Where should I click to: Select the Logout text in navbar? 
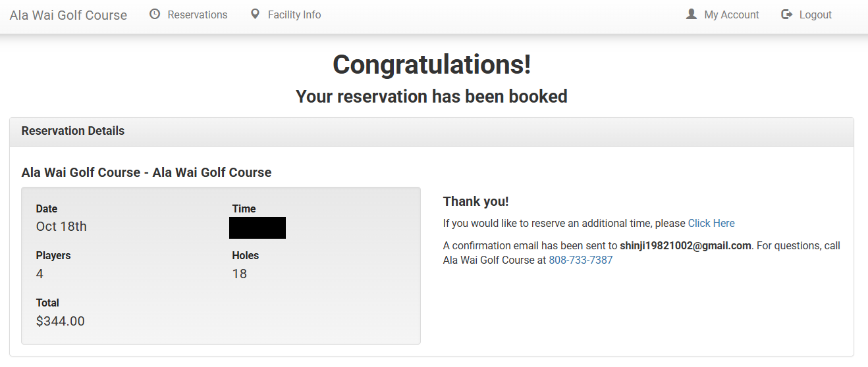pos(815,14)
